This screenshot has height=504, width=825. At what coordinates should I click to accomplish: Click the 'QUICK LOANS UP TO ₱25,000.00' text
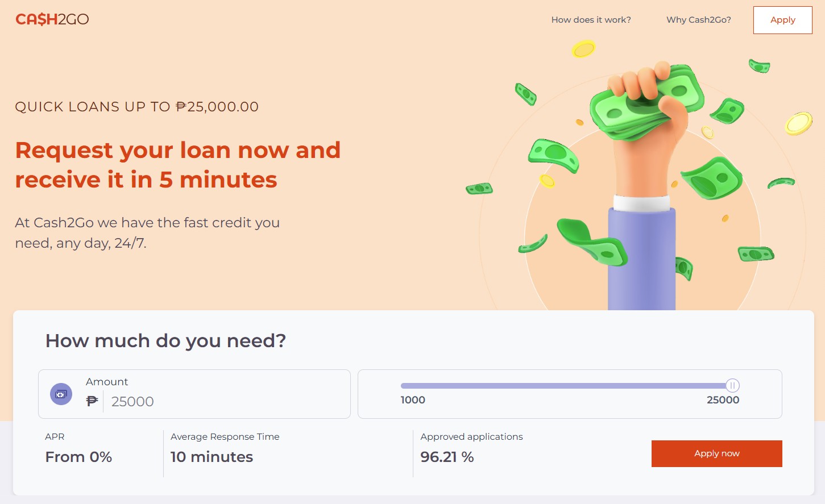(136, 107)
